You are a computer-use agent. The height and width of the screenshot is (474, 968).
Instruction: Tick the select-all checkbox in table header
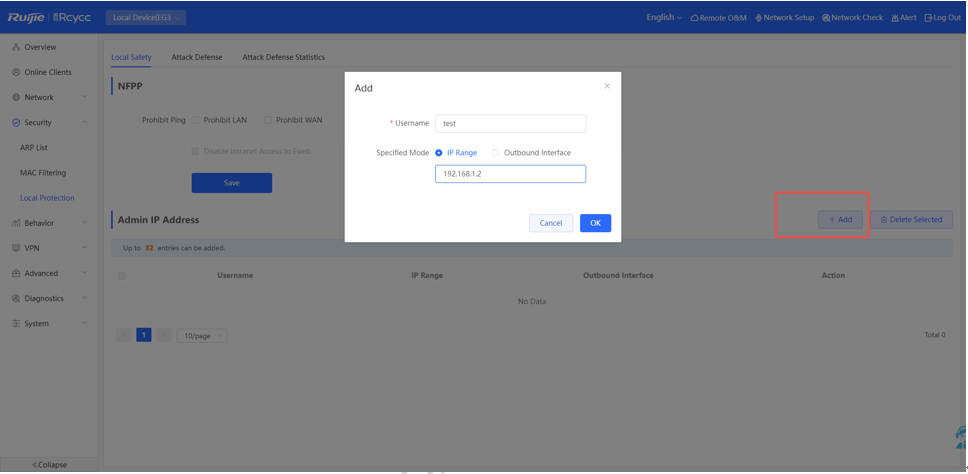click(x=122, y=276)
